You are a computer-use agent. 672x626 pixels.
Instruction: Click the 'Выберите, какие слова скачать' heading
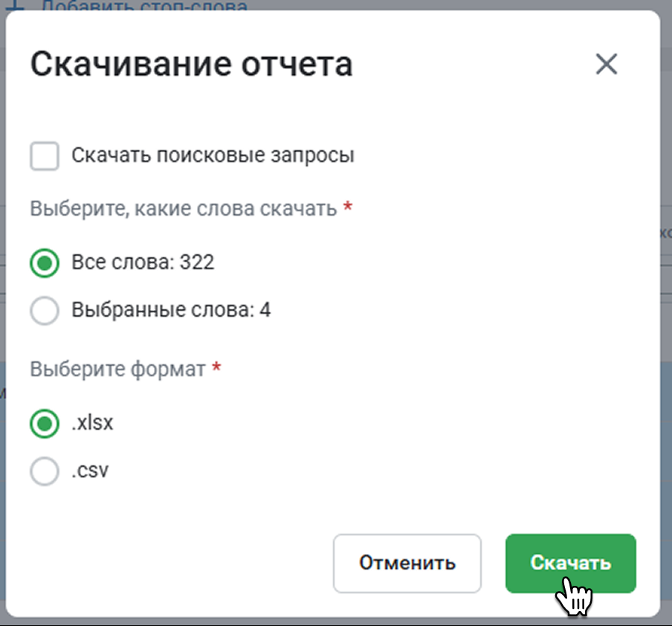[183, 209]
